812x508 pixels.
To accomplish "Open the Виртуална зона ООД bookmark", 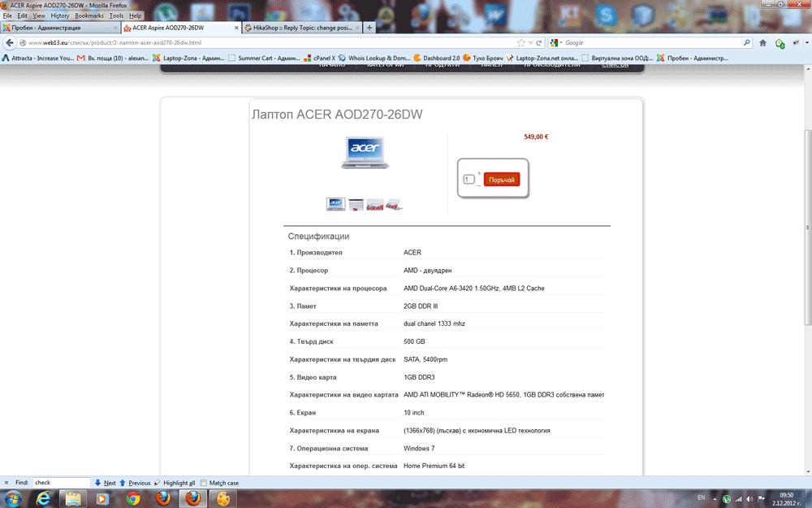I will tap(618, 58).
